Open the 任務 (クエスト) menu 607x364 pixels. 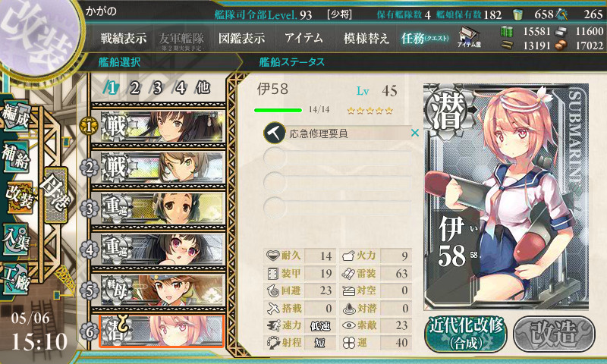(425, 38)
